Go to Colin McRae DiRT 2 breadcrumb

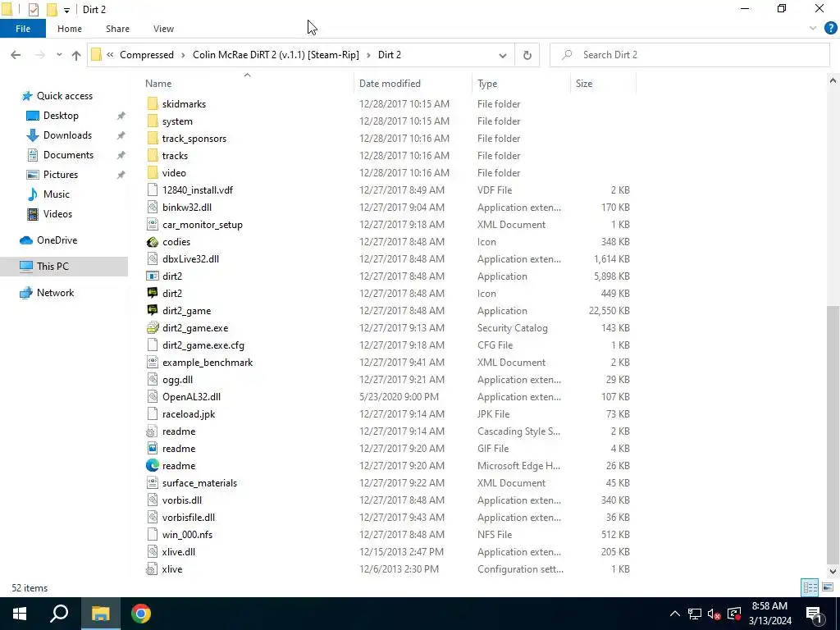276,55
